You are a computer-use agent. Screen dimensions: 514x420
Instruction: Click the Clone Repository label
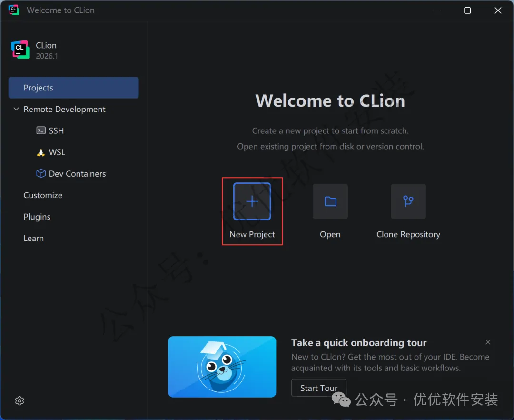pyautogui.click(x=408, y=234)
